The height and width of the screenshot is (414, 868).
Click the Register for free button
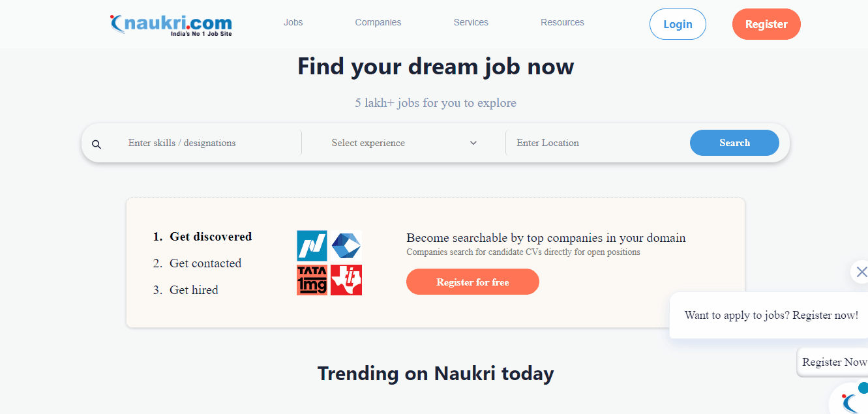[473, 282]
